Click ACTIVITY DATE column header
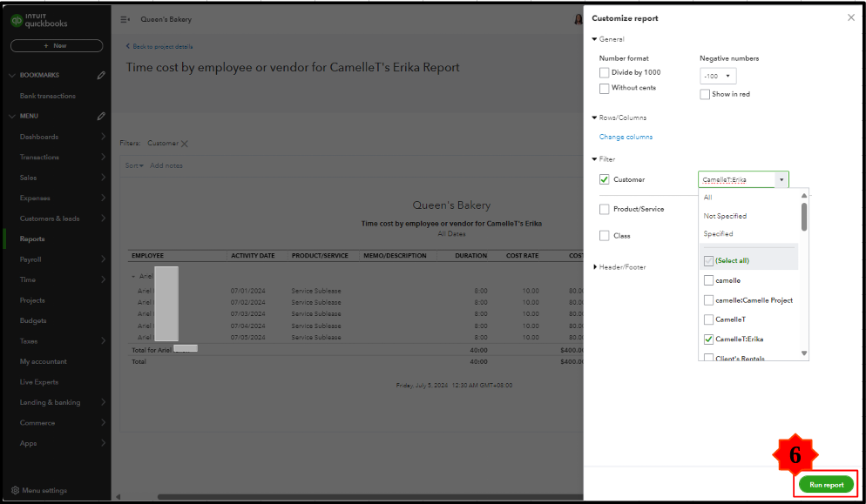This screenshot has height=504, width=866. [253, 256]
